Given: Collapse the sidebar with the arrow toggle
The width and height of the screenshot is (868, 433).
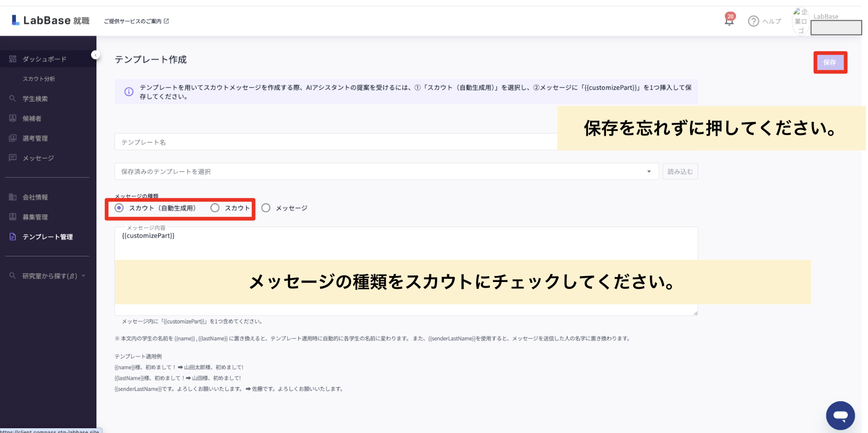Looking at the screenshot, I should 95,55.
